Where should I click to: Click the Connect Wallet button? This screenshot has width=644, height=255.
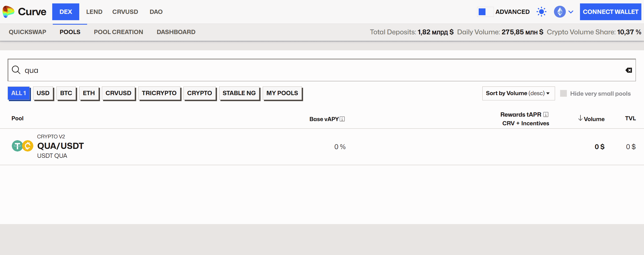[x=610, y=12]
